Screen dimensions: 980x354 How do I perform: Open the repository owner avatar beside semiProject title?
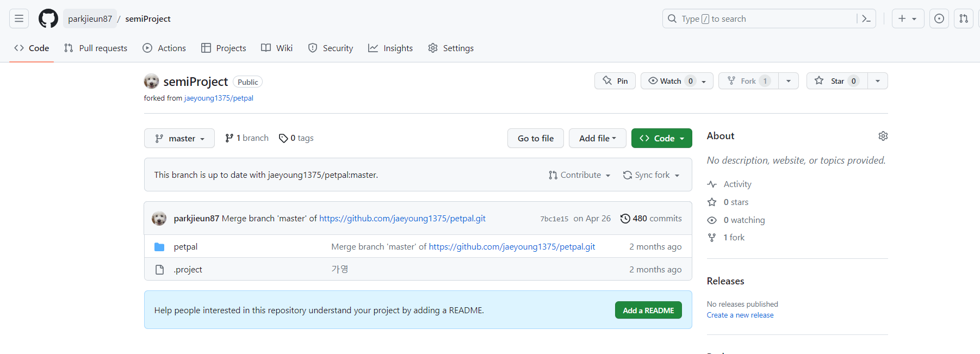tap(151, 82)
